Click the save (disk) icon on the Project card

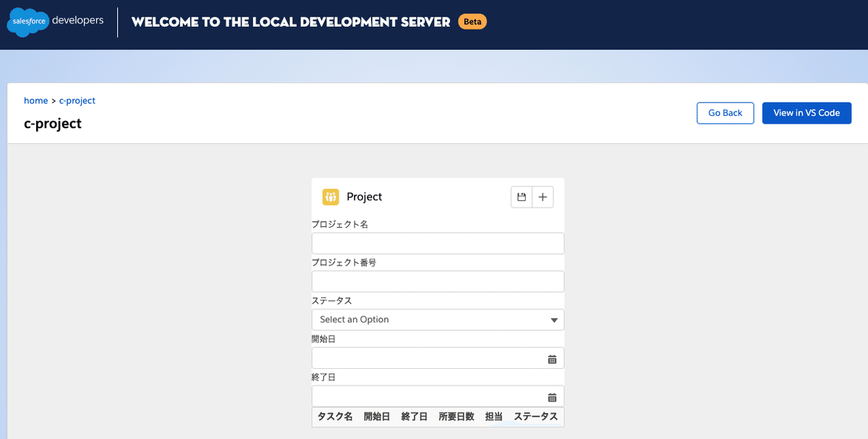click(x=521, y=197)
